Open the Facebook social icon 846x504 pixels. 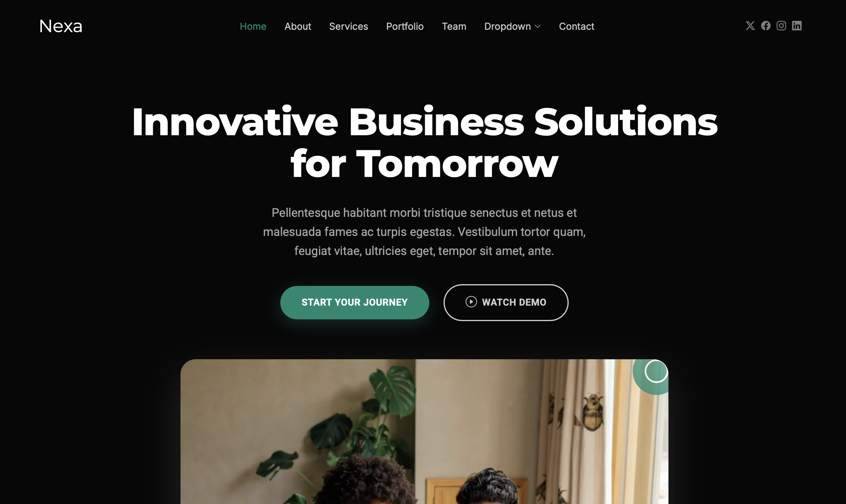click(x=766, y=26)
